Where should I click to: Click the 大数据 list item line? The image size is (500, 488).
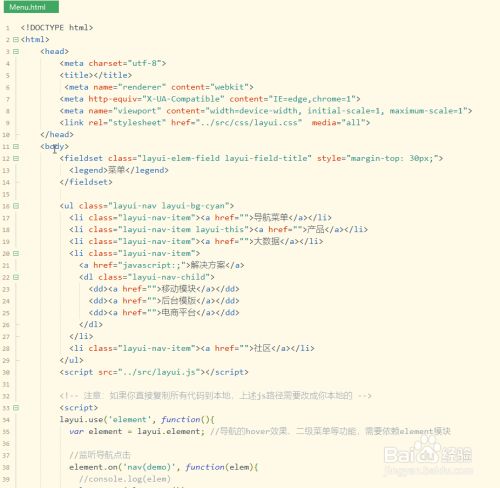coord(196,241)
